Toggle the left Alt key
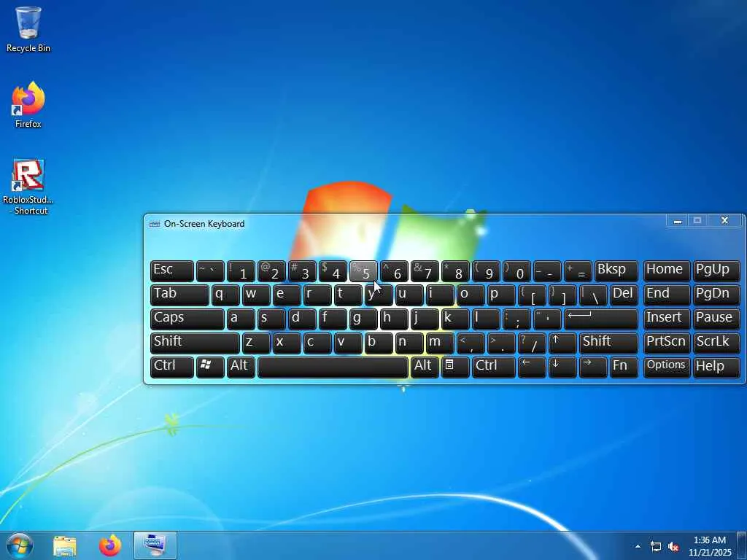The width and height of the screenshot is (747, 560). click(241, 367)
